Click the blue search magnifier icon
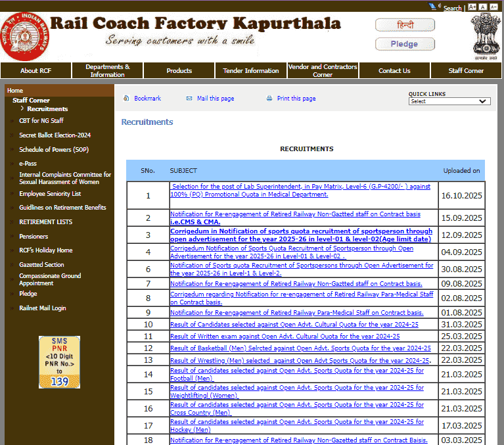This screenshot has width=504, height=445. point(432,6)
